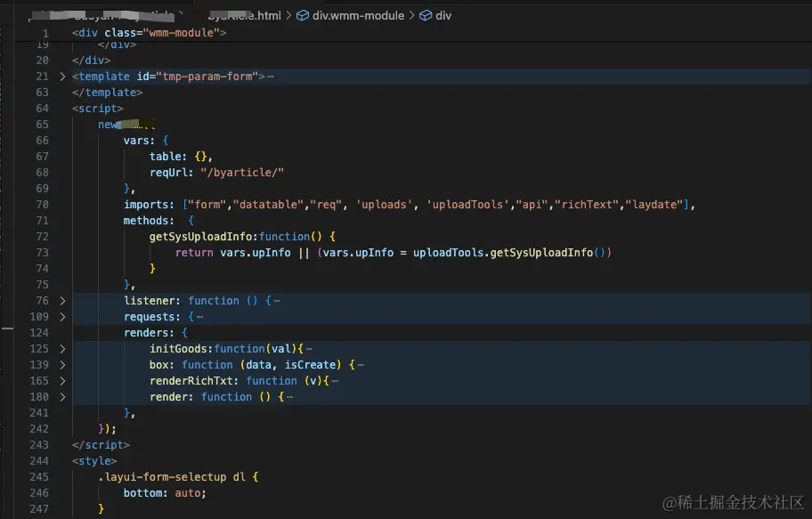Expand folded template tmp-param-form on line 21
This screenshot has width=812, height=519.
[x=62, y=77]
